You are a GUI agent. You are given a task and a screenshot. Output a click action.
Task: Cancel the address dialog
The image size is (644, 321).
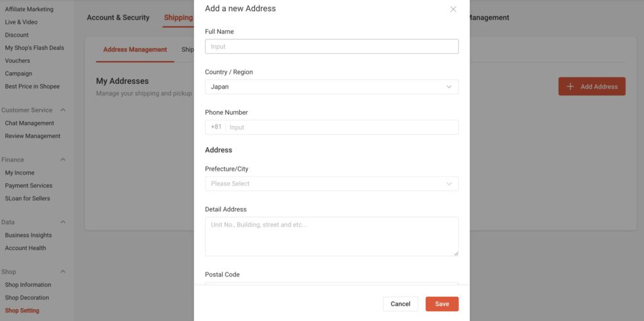pyautogui.click(x=400, y=304)
